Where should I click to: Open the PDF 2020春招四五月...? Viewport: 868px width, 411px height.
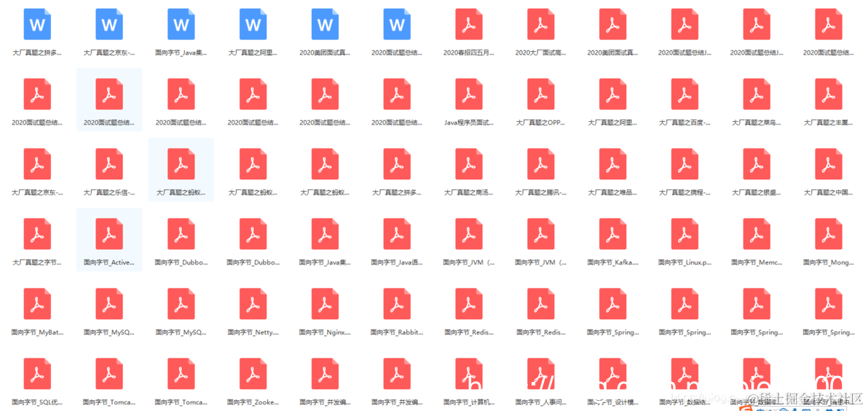[x=469, y=24]
